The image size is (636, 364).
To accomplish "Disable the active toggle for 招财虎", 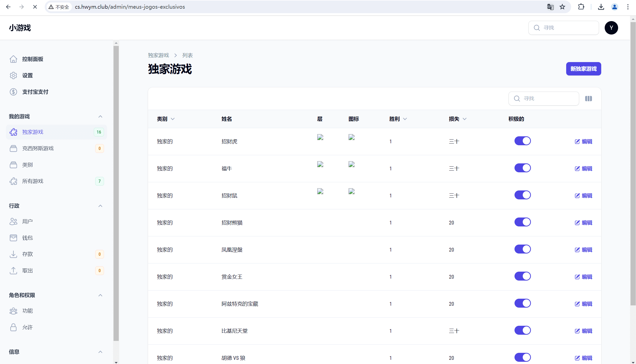I will pos(522,141).
